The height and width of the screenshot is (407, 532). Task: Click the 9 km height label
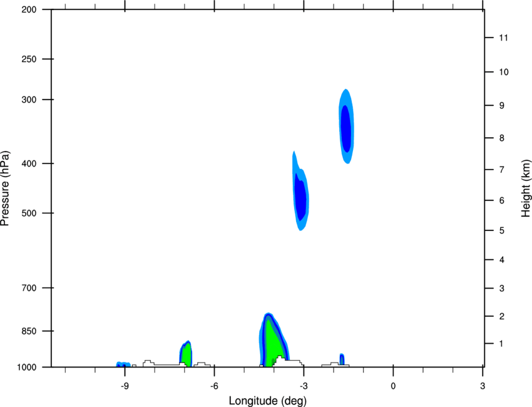(x=502, y=106)
